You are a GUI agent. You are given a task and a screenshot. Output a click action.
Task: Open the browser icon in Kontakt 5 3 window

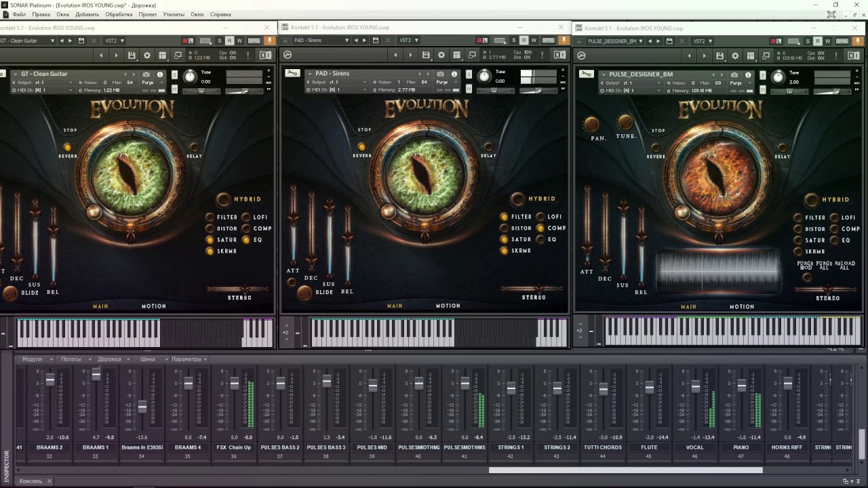(288, 55)
